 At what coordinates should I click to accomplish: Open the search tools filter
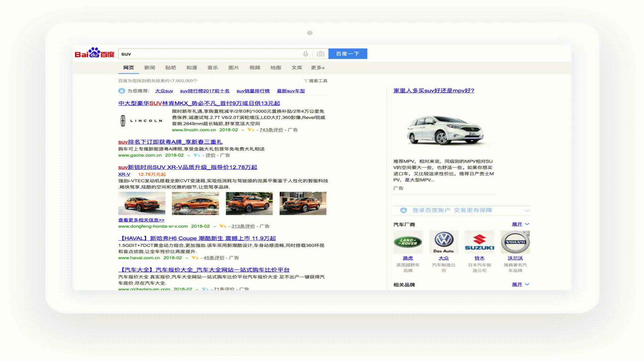[315, 81]
